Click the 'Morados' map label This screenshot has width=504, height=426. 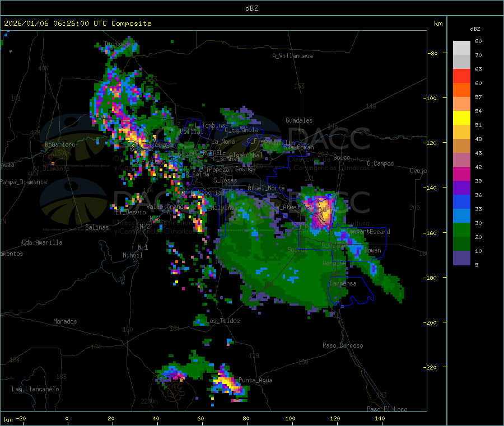tap(65, 321)
